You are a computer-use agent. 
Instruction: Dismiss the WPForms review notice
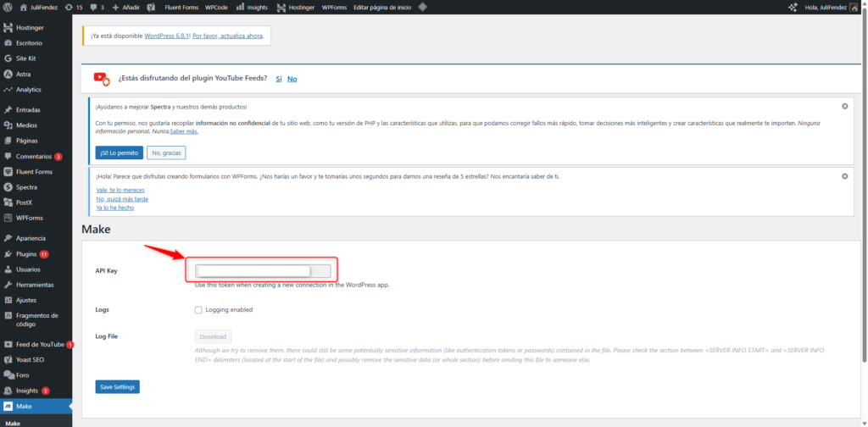point(845,176)
